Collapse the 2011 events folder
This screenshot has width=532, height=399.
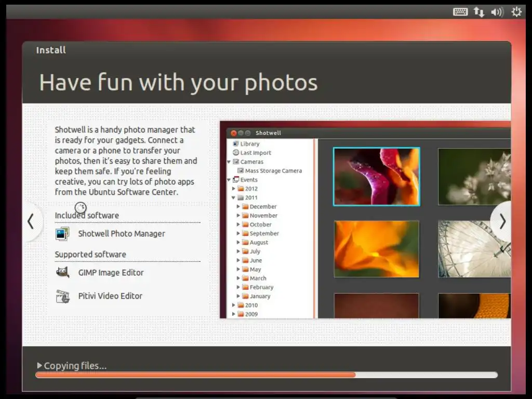pyautogui.click(x=233, y=197)
